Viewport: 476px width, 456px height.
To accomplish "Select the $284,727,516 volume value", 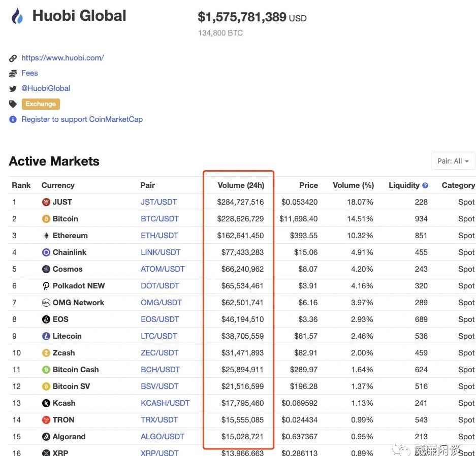I will [x=240, y=202].
